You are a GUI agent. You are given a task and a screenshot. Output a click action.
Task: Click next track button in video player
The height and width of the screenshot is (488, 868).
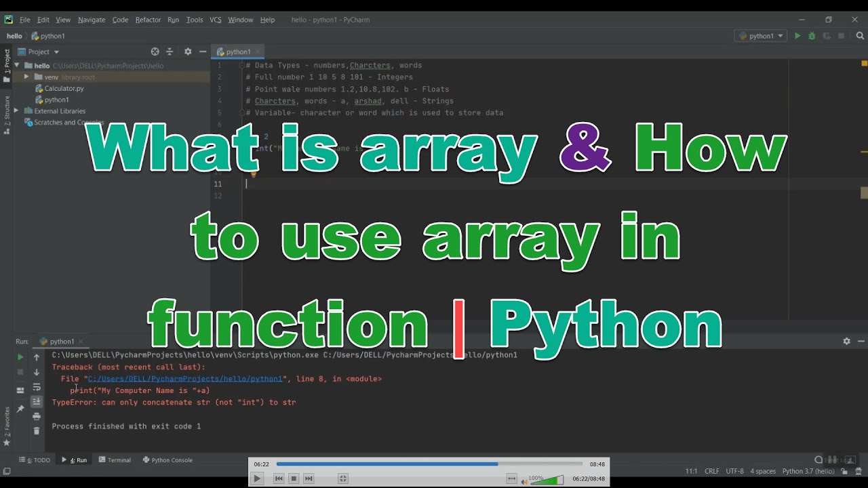[309, 479]
